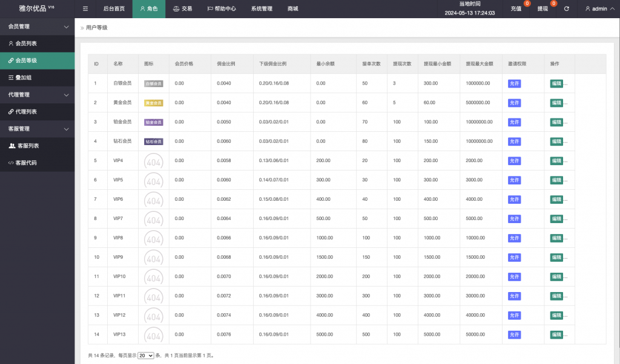Toggle 允许 invite permission for VIP8
The image size is (620, 364).
514,238
